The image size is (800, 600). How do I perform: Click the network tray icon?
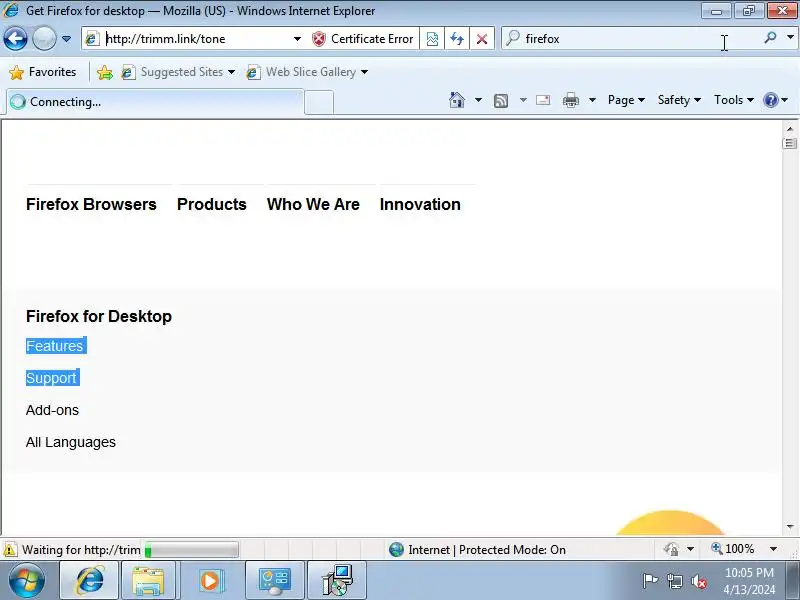(675, 581)
